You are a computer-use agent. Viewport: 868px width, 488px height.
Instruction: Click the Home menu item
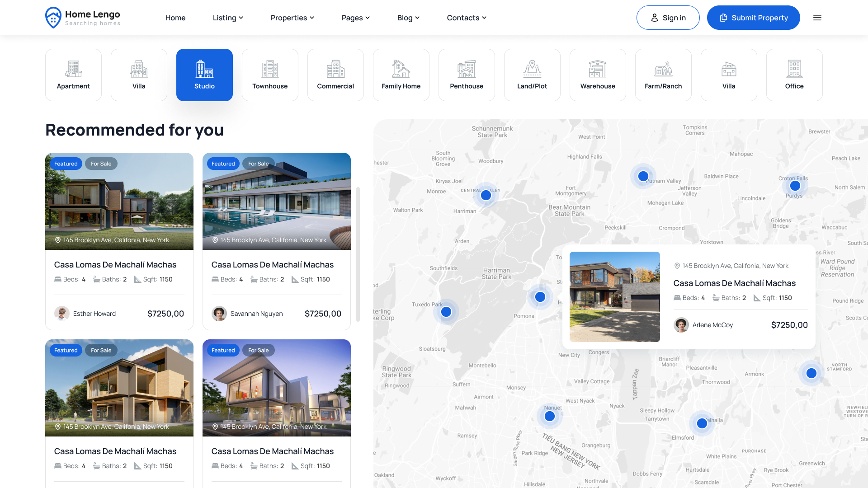click(x=175, y=18)
